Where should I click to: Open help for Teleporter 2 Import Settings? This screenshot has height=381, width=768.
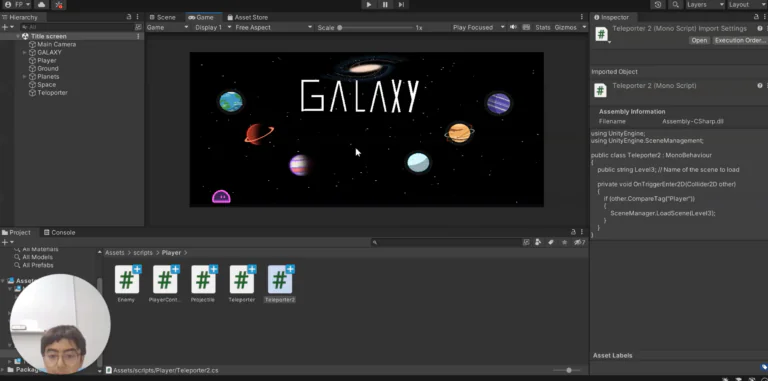point(760,29)
